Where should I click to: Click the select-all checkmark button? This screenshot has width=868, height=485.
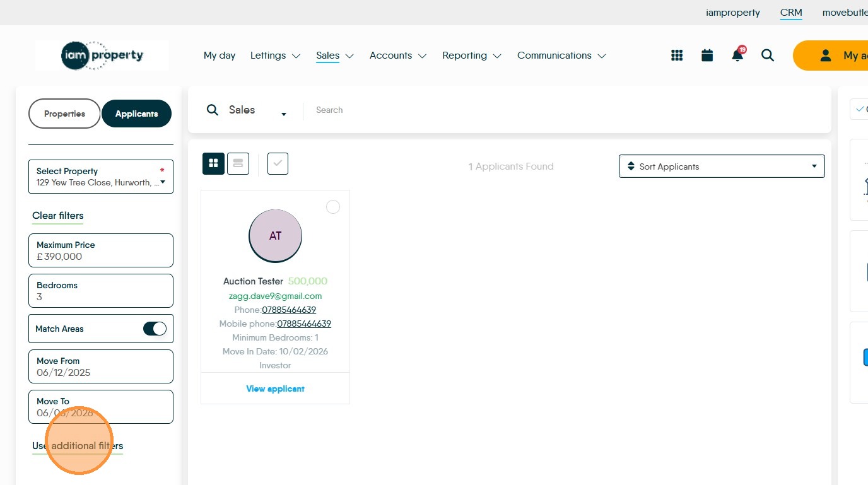278,164
